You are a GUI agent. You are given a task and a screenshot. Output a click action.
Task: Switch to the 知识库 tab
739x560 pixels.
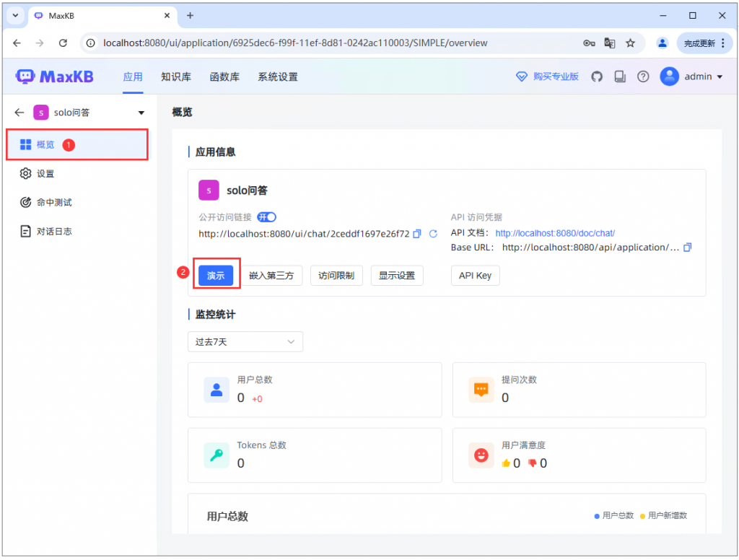coord(175,76)
